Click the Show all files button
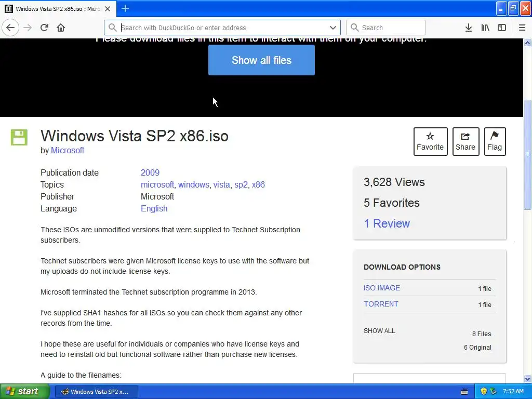The image size is (532, 399). [x=262, y=60]
